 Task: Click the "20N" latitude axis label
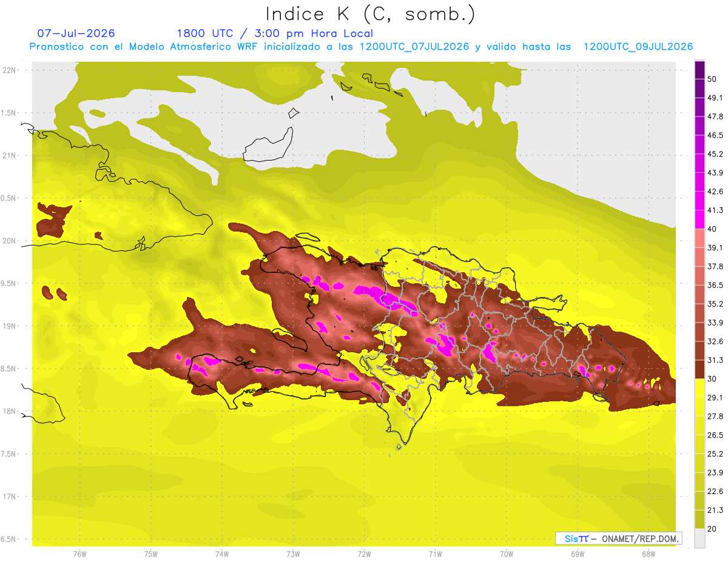pos(10,241)
